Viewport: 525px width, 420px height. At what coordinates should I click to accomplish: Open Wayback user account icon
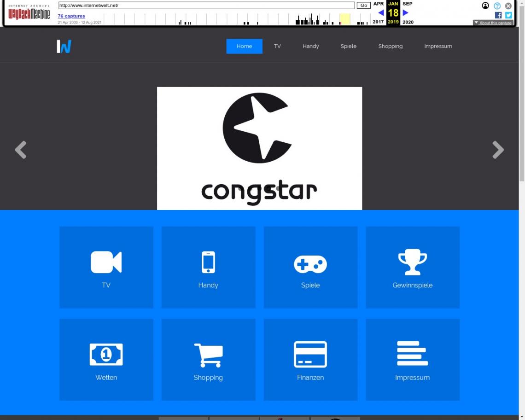[485, 6]
